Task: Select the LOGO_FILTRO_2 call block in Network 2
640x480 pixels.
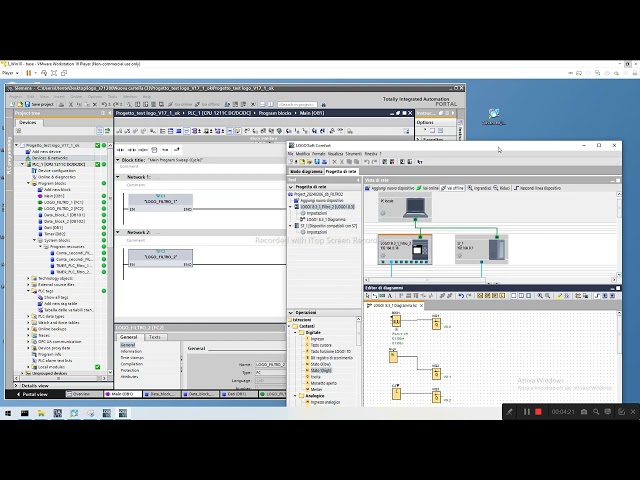Action: pos(160,258)
